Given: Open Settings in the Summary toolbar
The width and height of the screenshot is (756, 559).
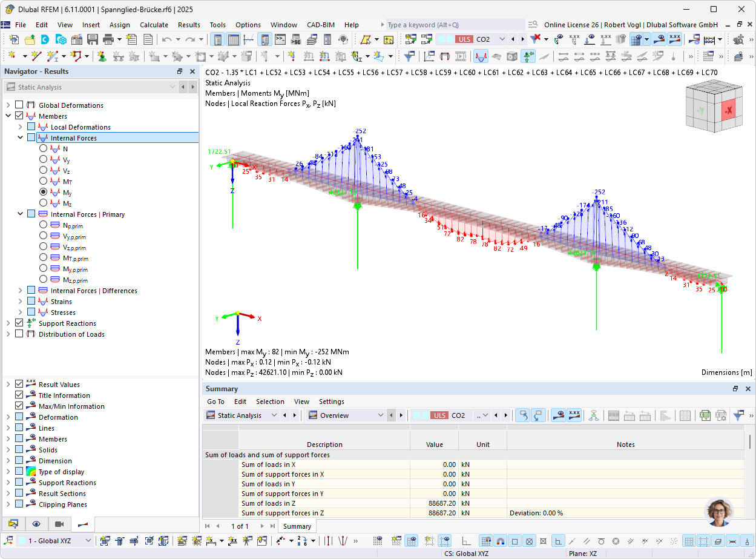Looking at the screenshot, I should 330,402.
